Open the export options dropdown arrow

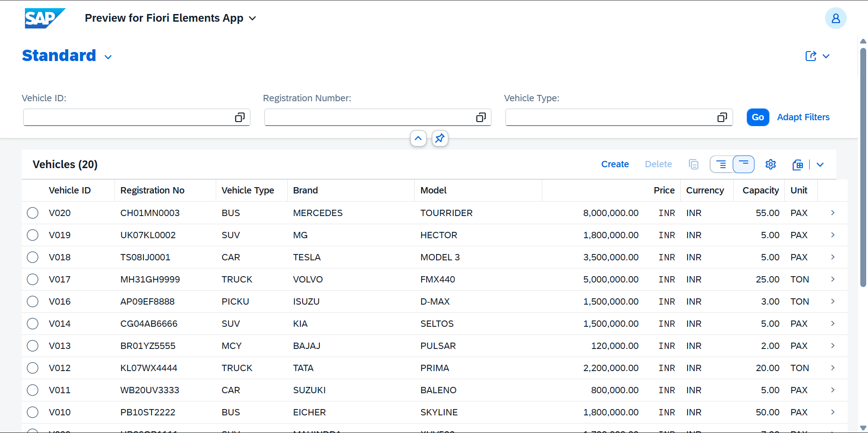[820, 165]
